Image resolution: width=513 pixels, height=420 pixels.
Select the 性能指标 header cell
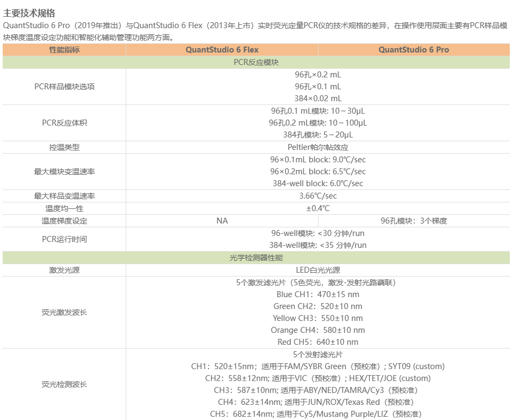point(64,50)
